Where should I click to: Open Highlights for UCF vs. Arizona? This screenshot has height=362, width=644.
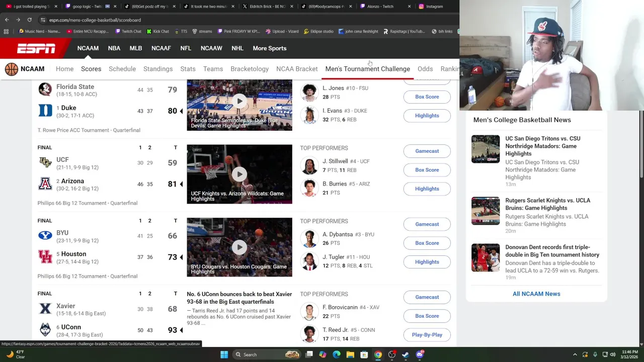(427, 189)
